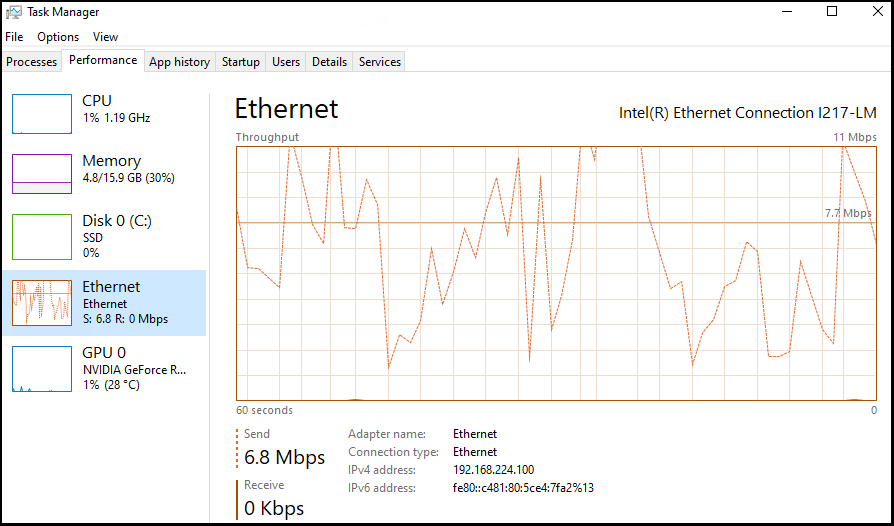Viewport: 894px width, 526px height.
Task: Show the GPU 0 performance graph
Action: (x=42, y=368)
